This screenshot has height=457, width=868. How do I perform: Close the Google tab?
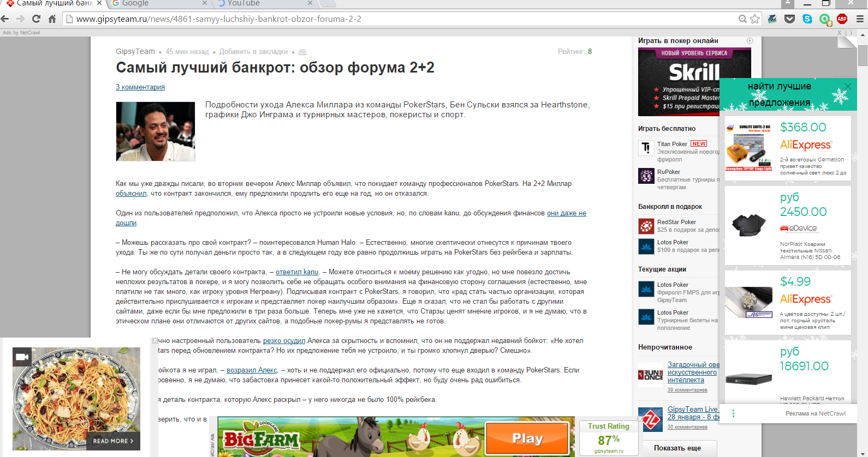(204, 3)
